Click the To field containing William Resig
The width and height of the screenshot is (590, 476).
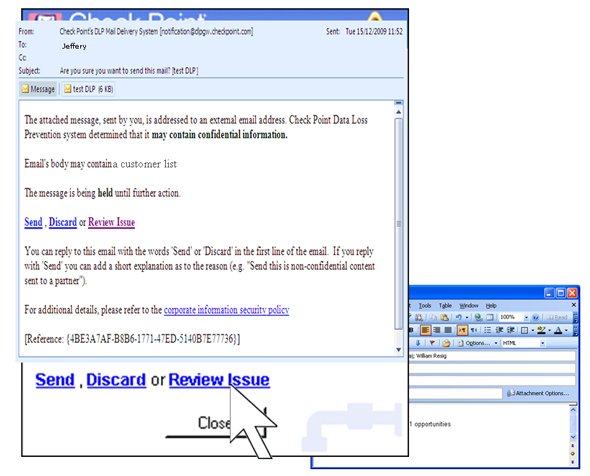pos(492,356)
